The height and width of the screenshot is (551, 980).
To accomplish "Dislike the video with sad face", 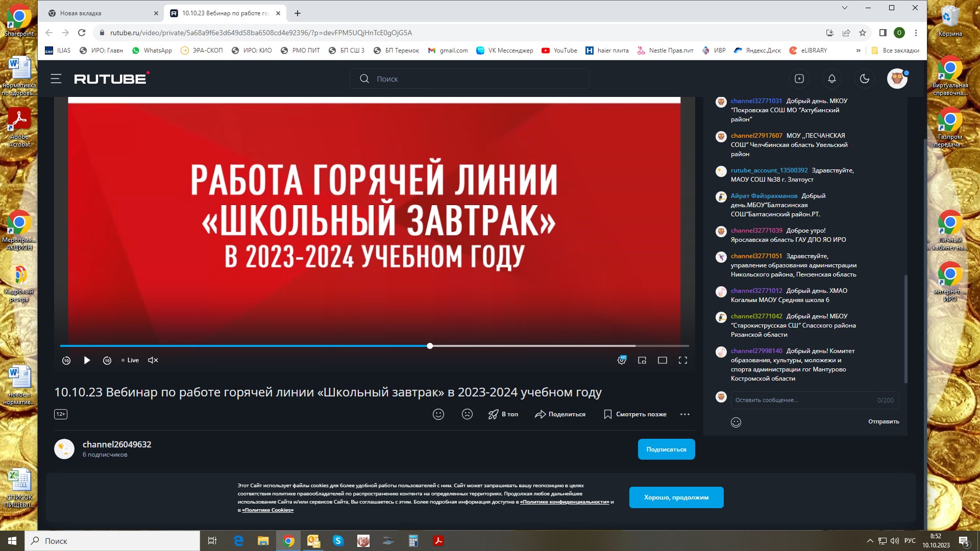I will [467, 414].
